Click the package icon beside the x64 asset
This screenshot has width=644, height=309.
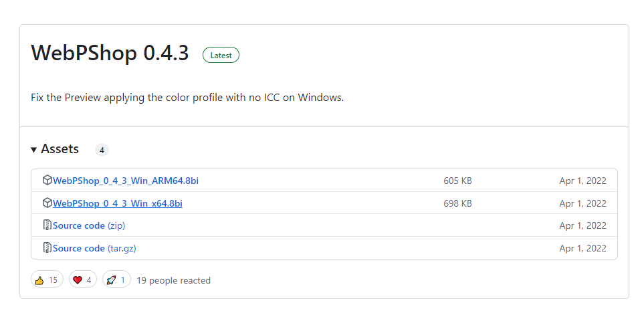pyautogui.click(x=47, y=203)
